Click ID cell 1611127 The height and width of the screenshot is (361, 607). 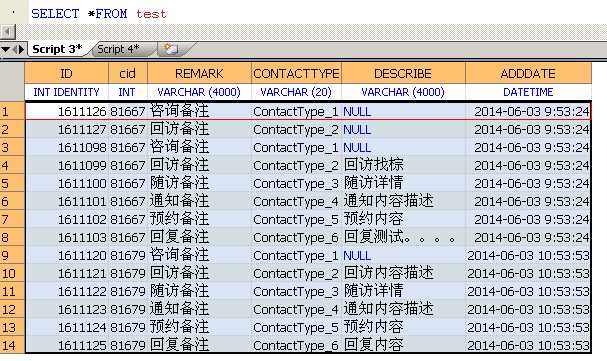point(67,130)
